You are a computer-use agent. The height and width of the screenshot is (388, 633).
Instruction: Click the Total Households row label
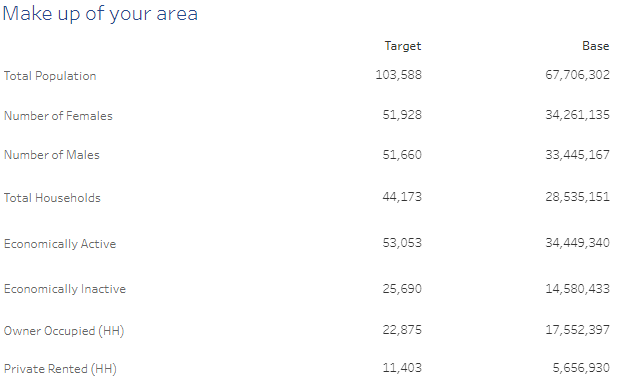pos(52,198)
